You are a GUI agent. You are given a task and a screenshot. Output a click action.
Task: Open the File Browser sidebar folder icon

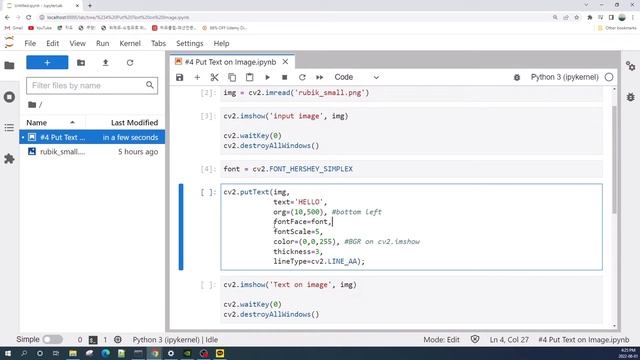9,65
